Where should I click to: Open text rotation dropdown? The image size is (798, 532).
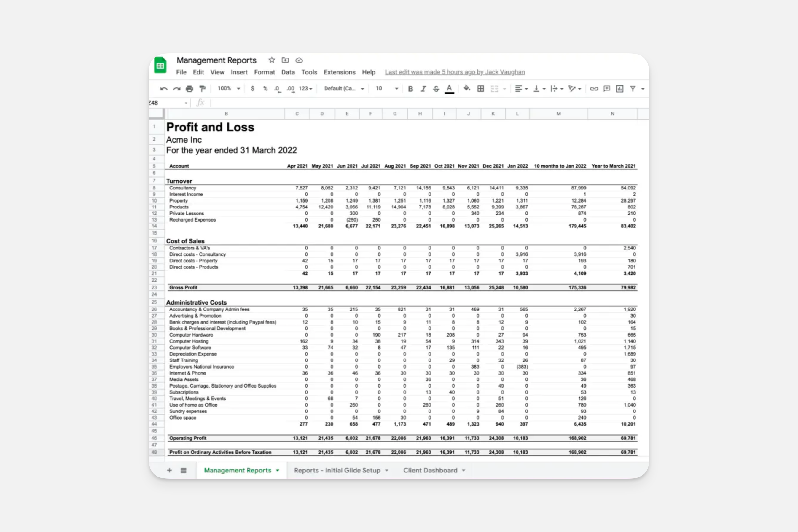click(x=575, y=89)
